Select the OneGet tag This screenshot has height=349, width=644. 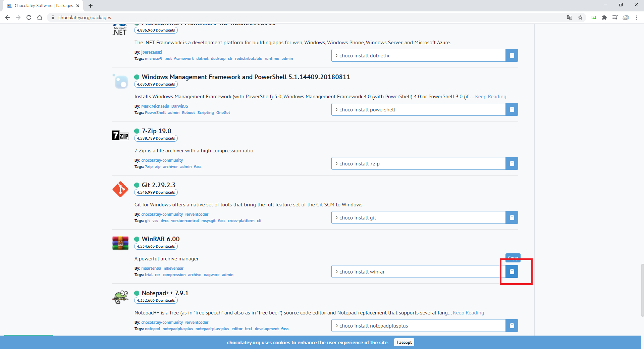223,113
